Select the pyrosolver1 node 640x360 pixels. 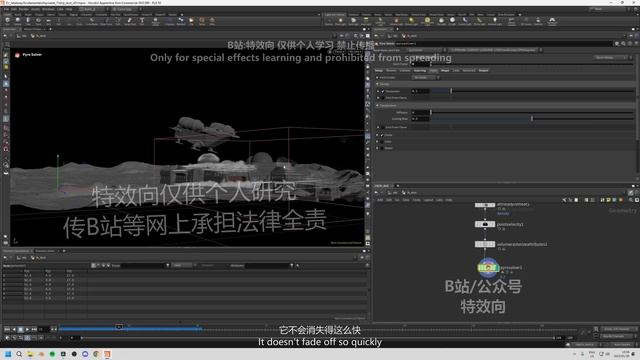pos(488,268)
